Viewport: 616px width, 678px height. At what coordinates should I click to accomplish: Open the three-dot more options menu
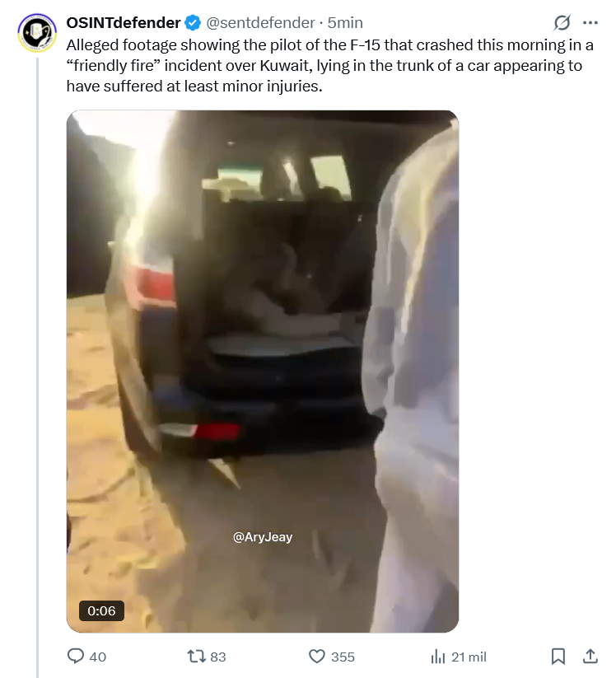(x=590, y=23)
